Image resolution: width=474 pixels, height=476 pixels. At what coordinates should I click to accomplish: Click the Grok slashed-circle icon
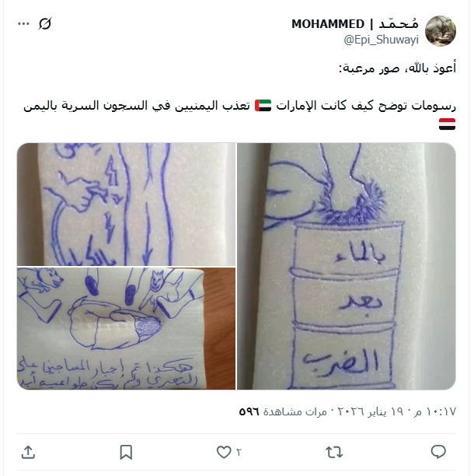45,23
